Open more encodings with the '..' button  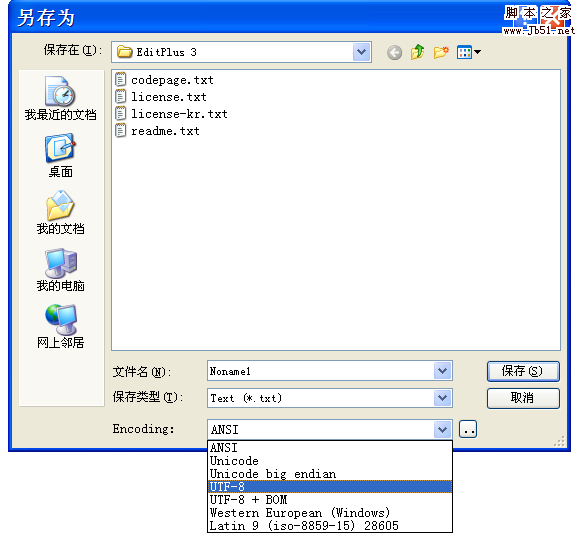[x=468, y=429]
